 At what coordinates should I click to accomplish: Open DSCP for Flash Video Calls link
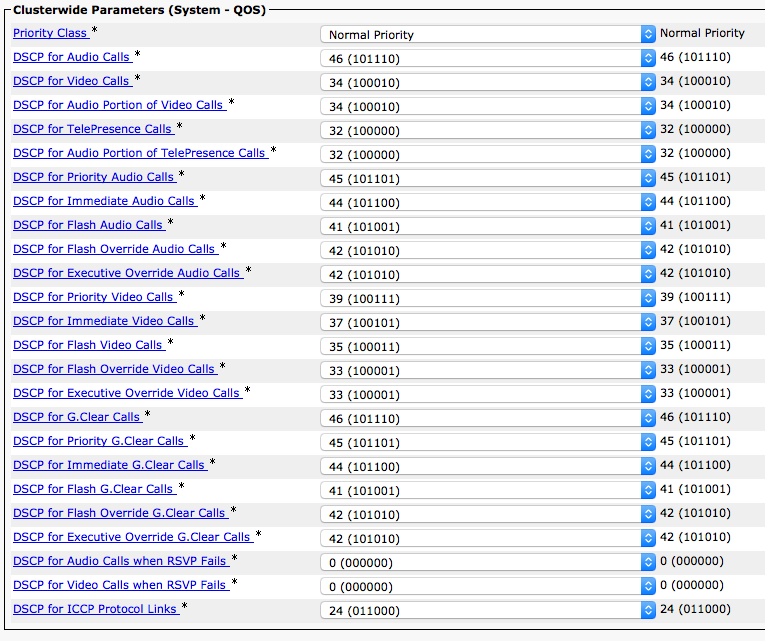[x=89, y=344]
